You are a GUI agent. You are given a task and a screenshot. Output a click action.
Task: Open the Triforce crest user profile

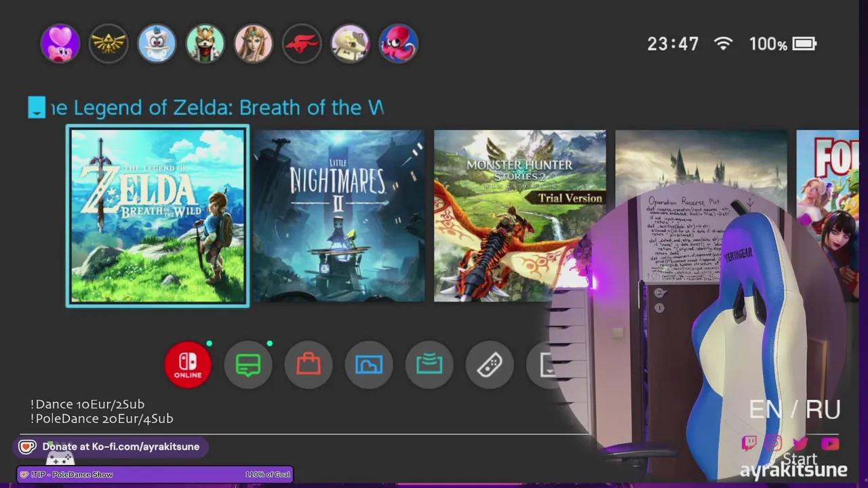click(x=108, y=44)
